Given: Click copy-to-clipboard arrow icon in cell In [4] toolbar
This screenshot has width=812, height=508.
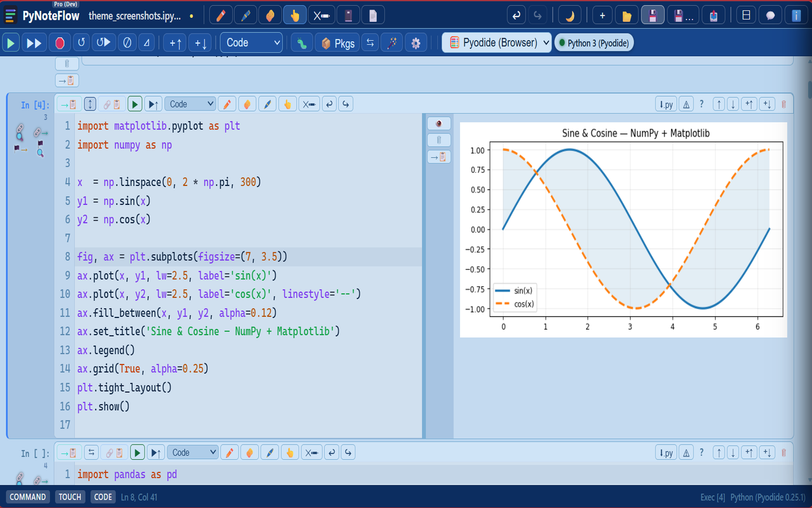Looking at the screenshot, I should coord(69,104).
